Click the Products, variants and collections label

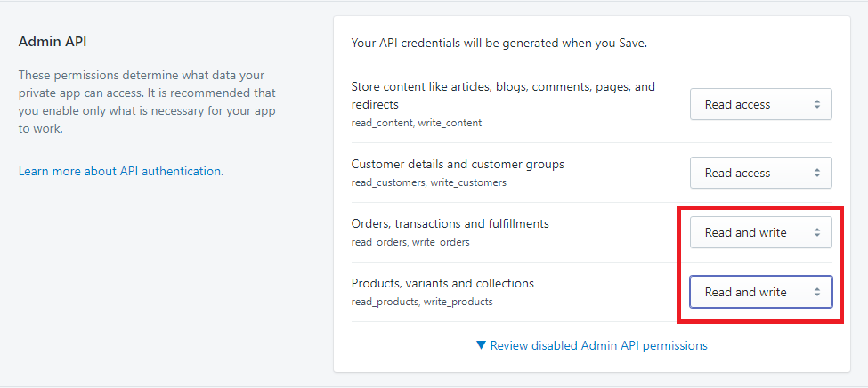point(442,283)
